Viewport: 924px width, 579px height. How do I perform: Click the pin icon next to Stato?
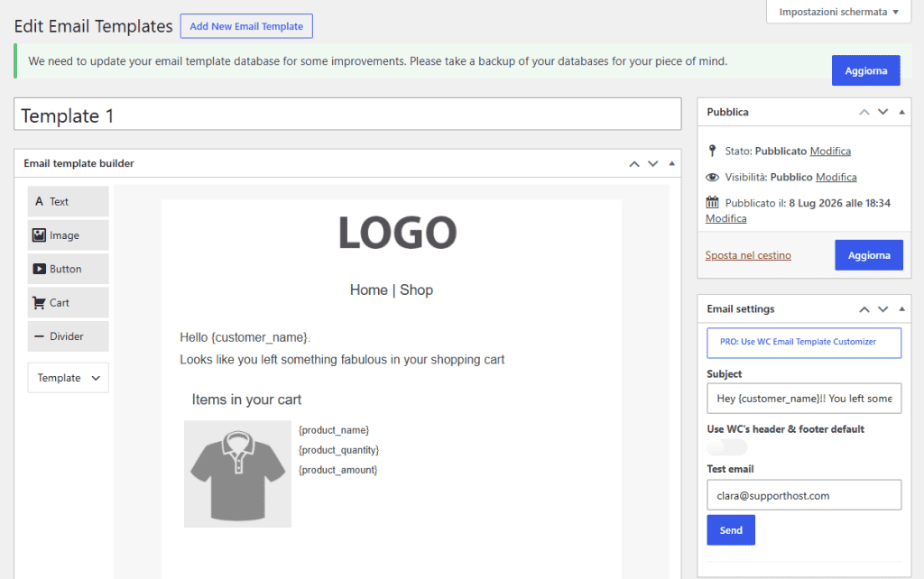(713, 151)
